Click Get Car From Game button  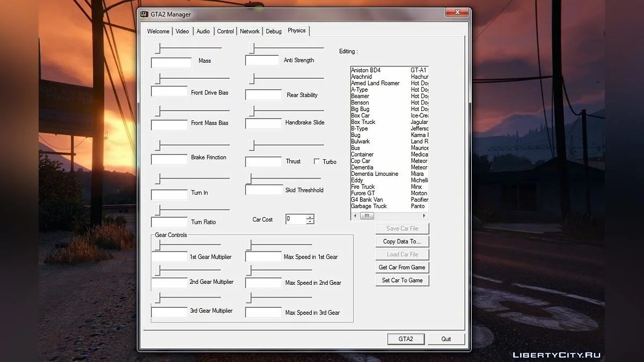(x=402, y=267)
